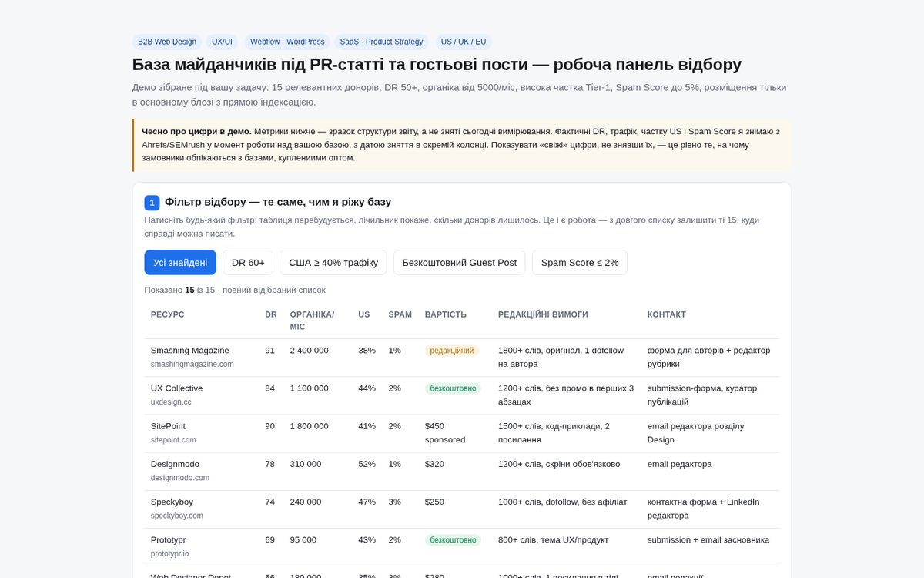Select the 'Prototypr' resource name
This screenshot has height=578, width=924.
point(168,539)
